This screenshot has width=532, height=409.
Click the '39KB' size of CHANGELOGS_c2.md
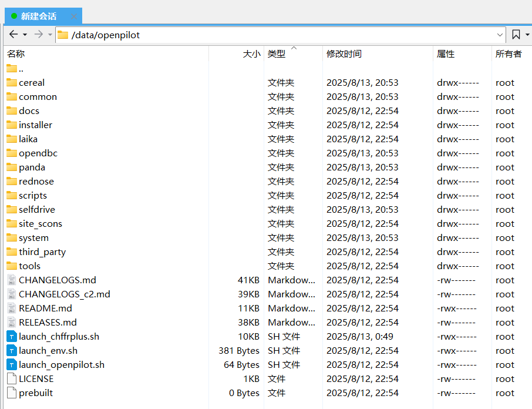point(248,294)
